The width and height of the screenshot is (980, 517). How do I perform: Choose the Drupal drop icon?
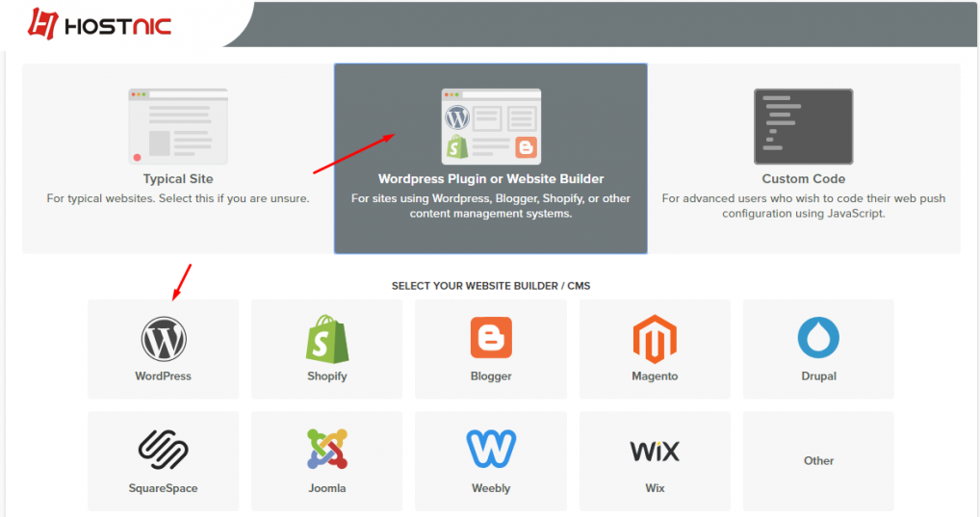click(818, 338)
